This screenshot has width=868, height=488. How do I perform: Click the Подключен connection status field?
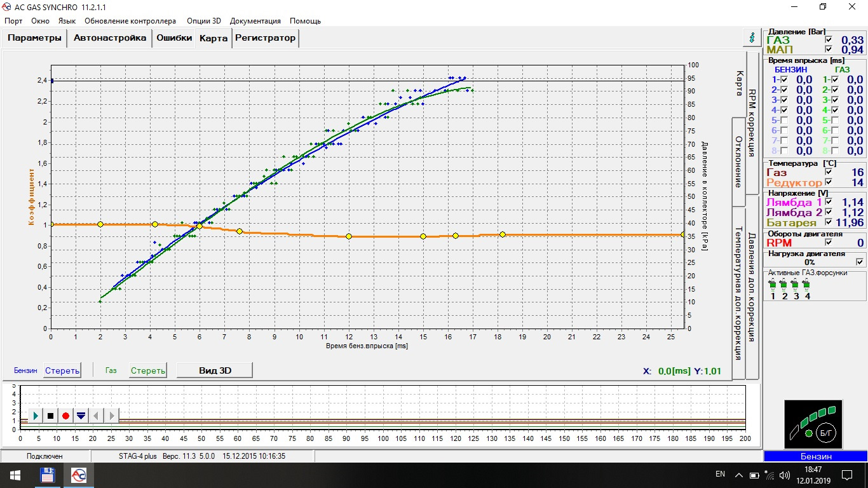tap(45, 456)
